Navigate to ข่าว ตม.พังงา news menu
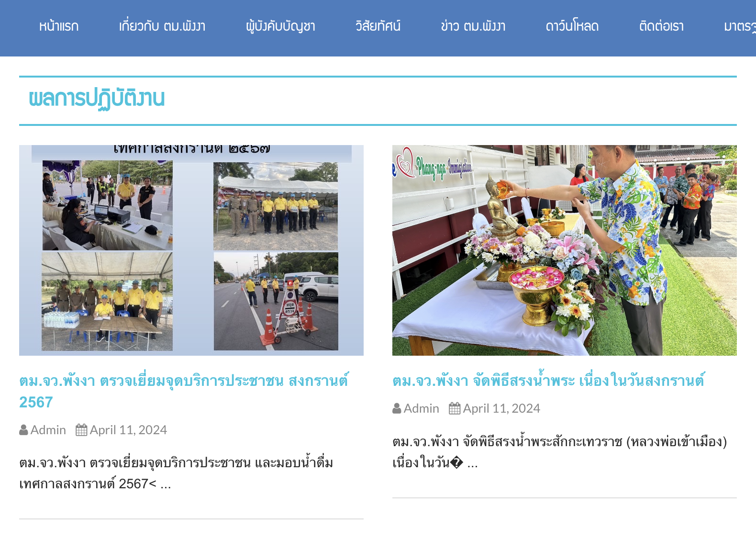Screen dimensions: 756x540 [473, 26]
